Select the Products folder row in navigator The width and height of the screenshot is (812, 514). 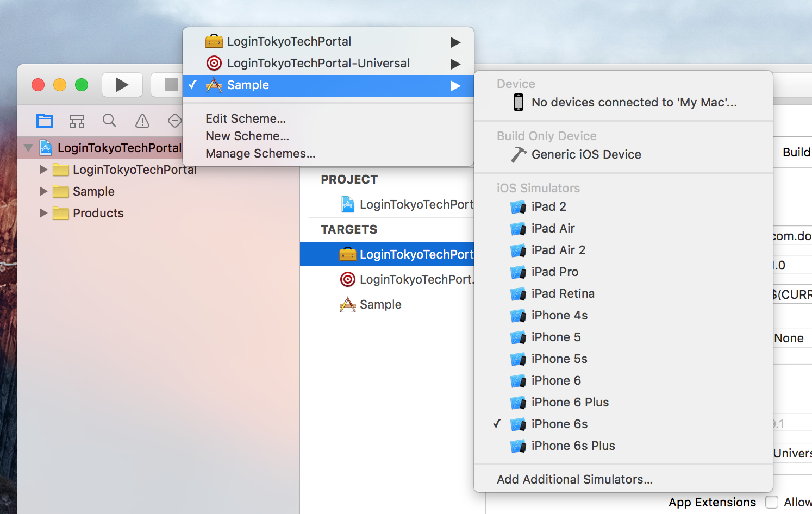[x=158, y=213]
